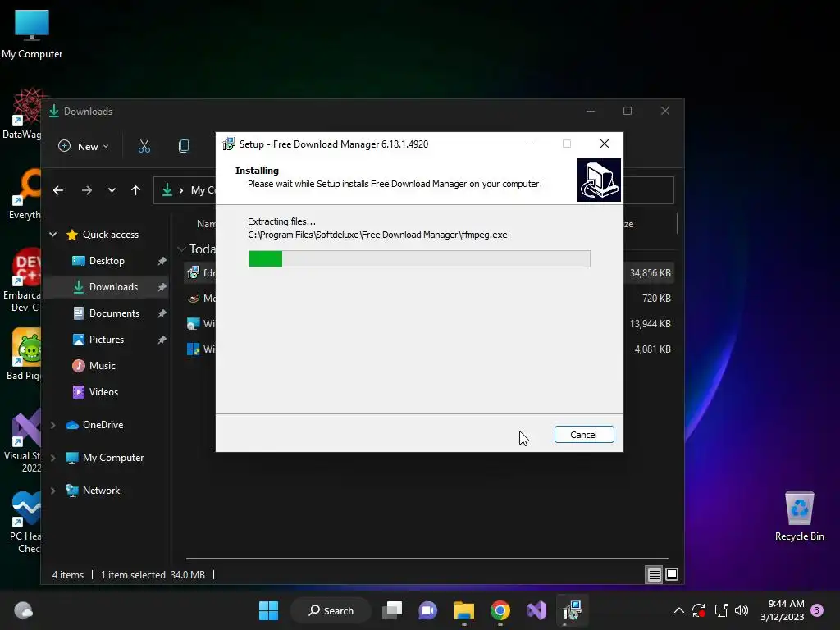Unpin Desktop using its pin icon
Viewport: 840px width, 630px height.
pos(162,261)
